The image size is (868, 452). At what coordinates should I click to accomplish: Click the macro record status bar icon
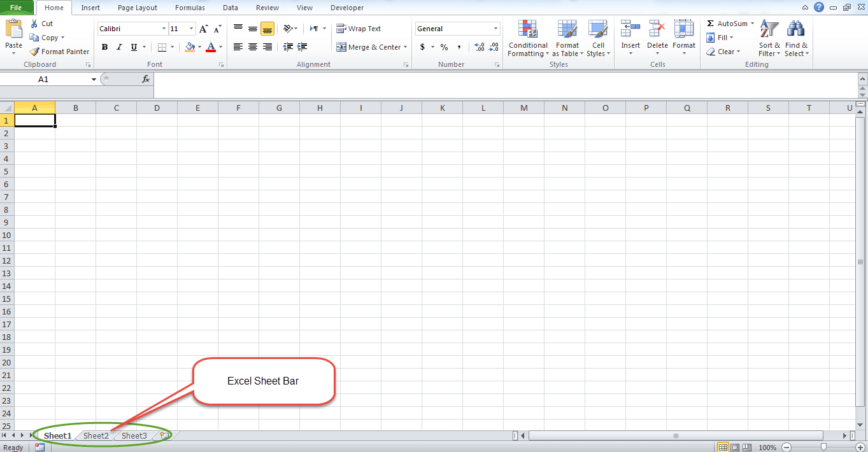click(39, 448)
